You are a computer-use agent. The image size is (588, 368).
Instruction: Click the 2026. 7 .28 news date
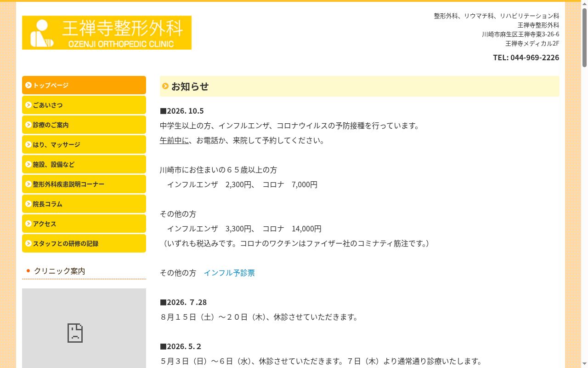[183, 302]
